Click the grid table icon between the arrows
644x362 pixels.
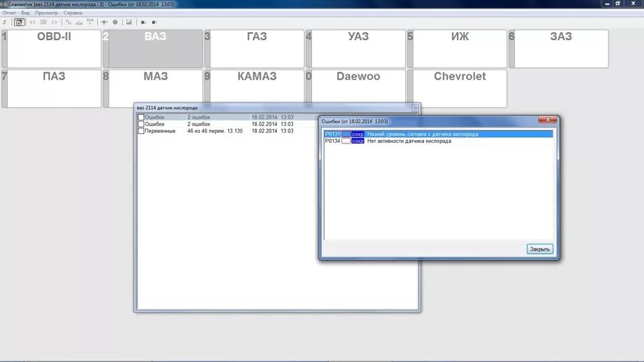(x=43, y=22)
